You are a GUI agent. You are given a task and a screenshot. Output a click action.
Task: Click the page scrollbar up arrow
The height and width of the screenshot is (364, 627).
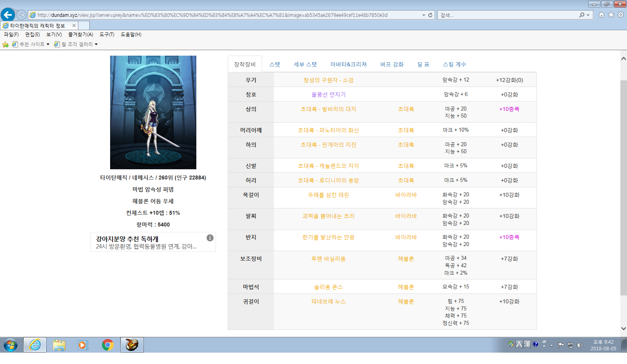(x=623, y=58)
